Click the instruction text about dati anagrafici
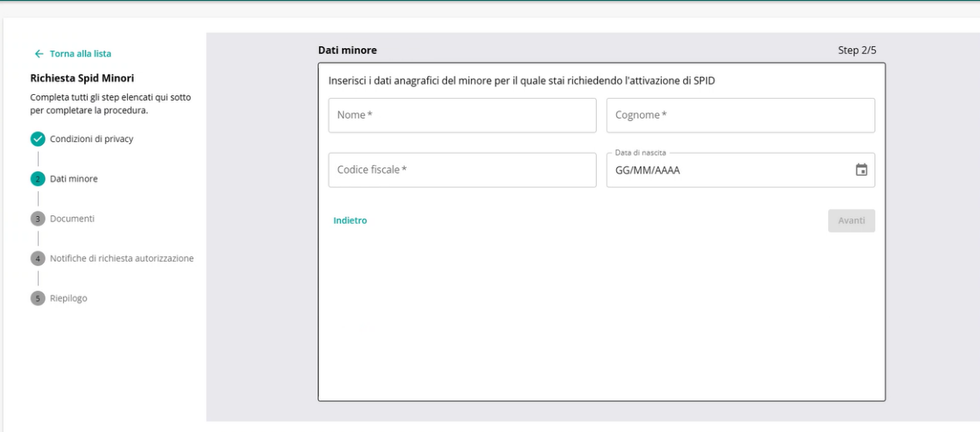This screenshot has width=980, height=432. pos(522,80)
